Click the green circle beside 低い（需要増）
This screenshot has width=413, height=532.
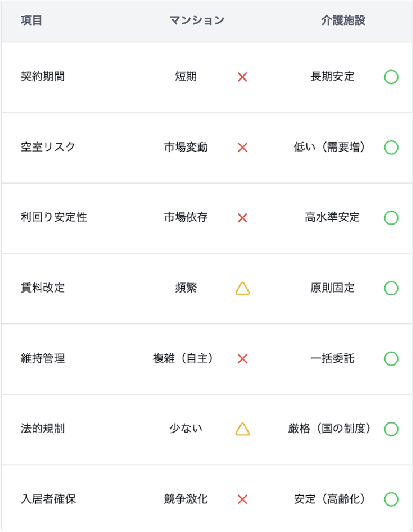[391, 148]
